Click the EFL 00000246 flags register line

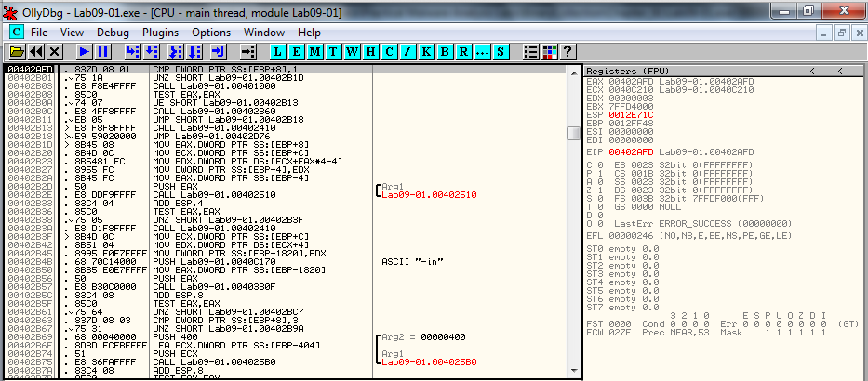pos(689,235)
